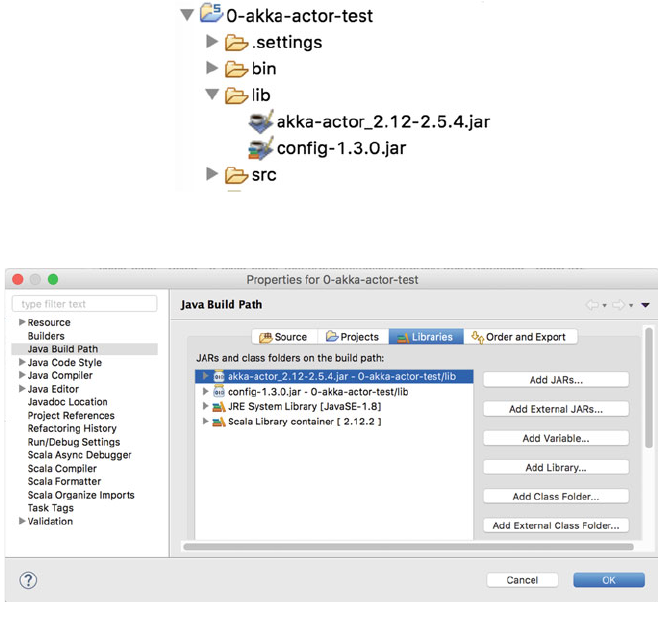Click the Add Class Folder... button
Viewport: 663px width, 638px height.
556,496
